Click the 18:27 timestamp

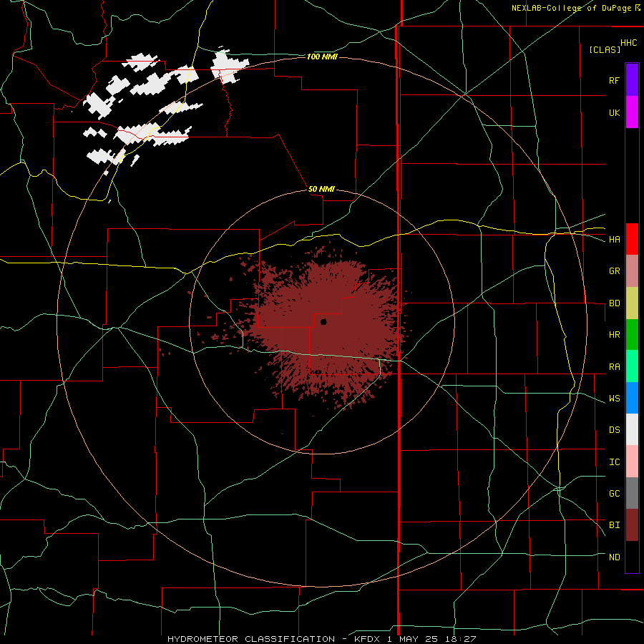(x=461, y=639)
